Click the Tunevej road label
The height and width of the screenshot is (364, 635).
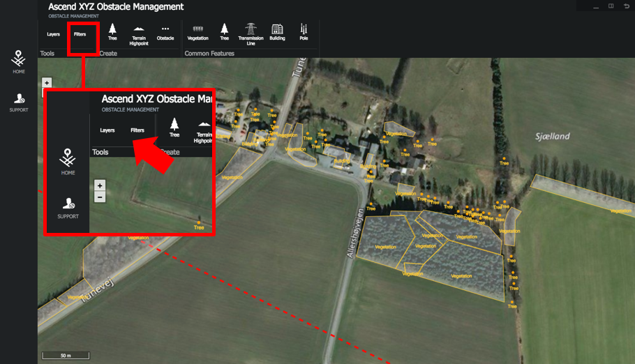[97, 291]
